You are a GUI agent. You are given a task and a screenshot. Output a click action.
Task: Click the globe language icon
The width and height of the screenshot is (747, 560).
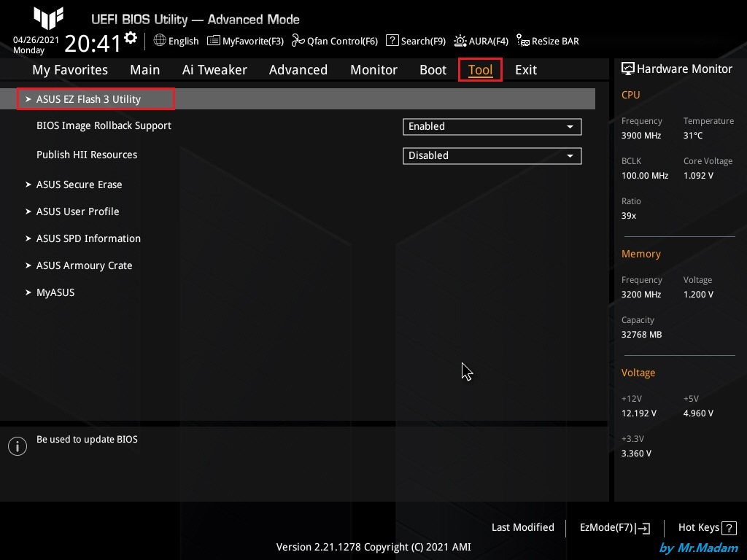(160, 41)
